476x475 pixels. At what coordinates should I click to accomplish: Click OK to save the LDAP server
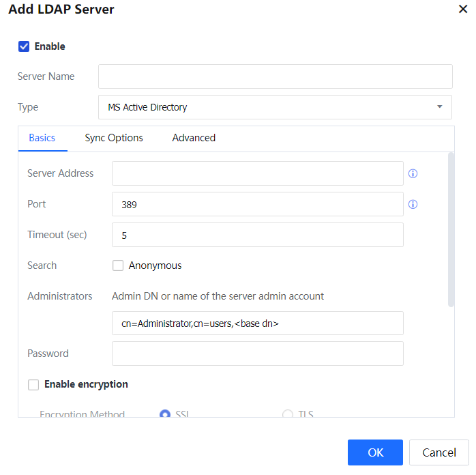[x=375, y=452]
